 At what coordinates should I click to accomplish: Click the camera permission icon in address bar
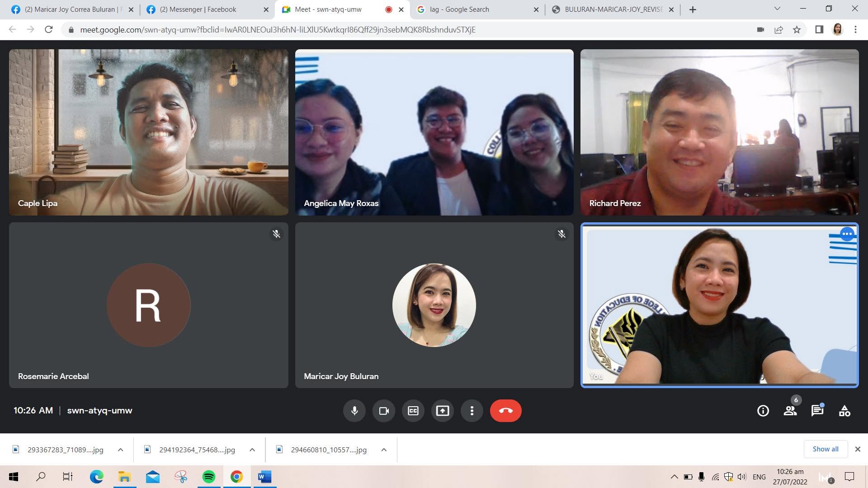coord(760,30)
